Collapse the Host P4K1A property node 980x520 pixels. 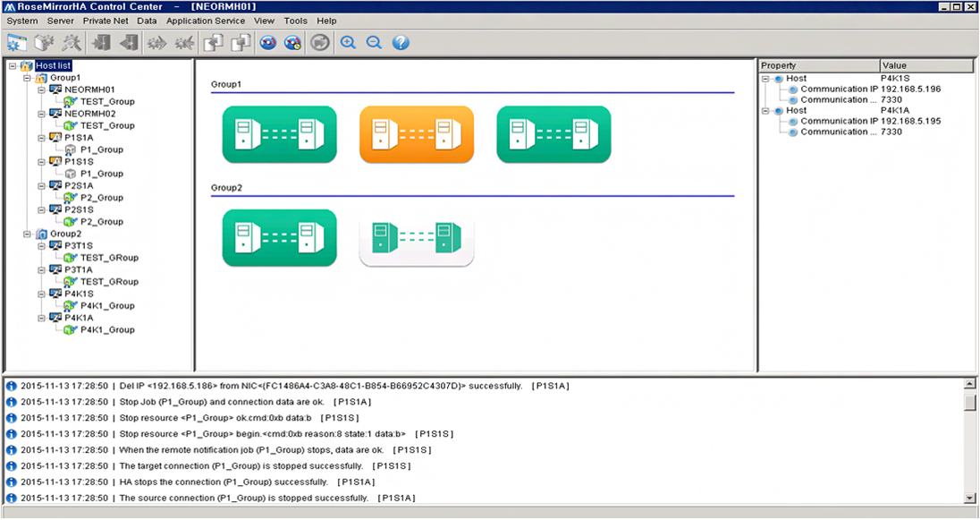[x=765, y=111]
